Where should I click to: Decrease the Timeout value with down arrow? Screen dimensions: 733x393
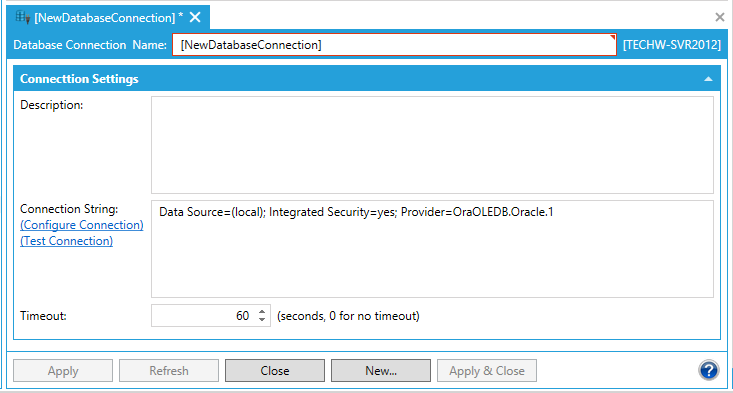[x=262, y=320]
